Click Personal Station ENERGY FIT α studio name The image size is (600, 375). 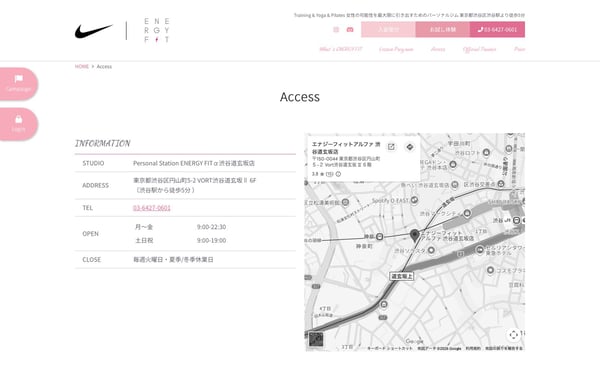pyautogui.click(x=194, y=163)
